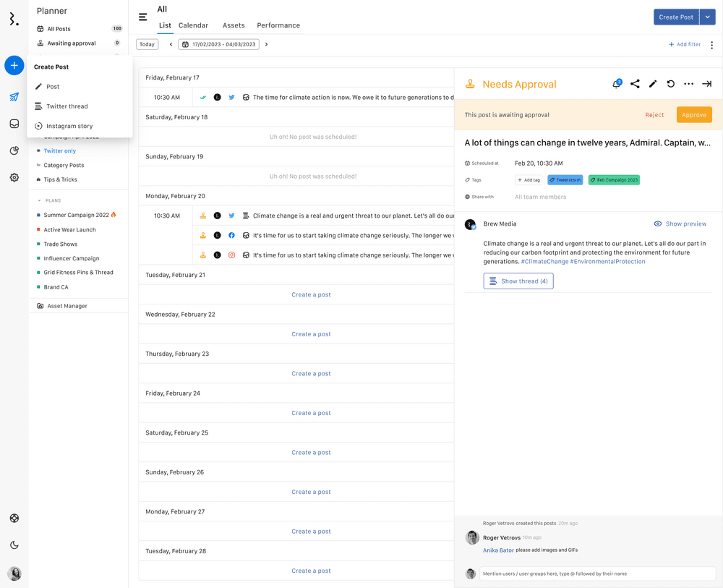Click the notification bell icon
Image resolution: width=723 pixels, height=588 pixels.
click(616, 84)
